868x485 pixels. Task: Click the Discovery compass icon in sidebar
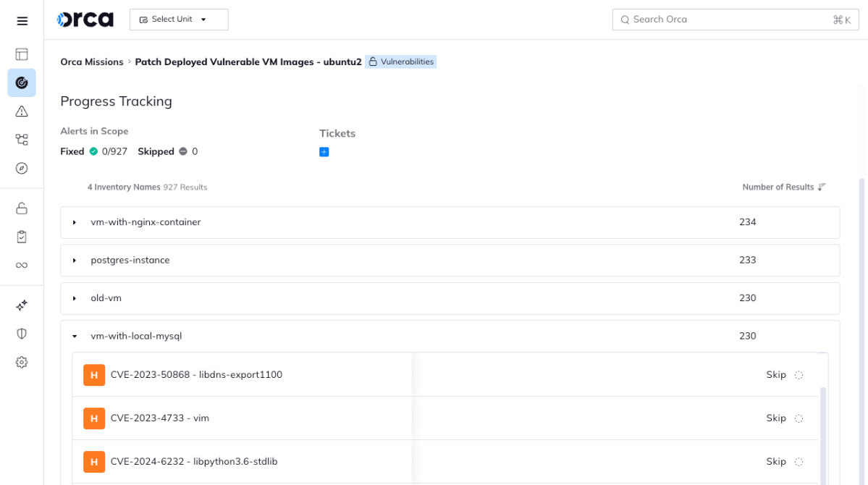tap(22, 167)
